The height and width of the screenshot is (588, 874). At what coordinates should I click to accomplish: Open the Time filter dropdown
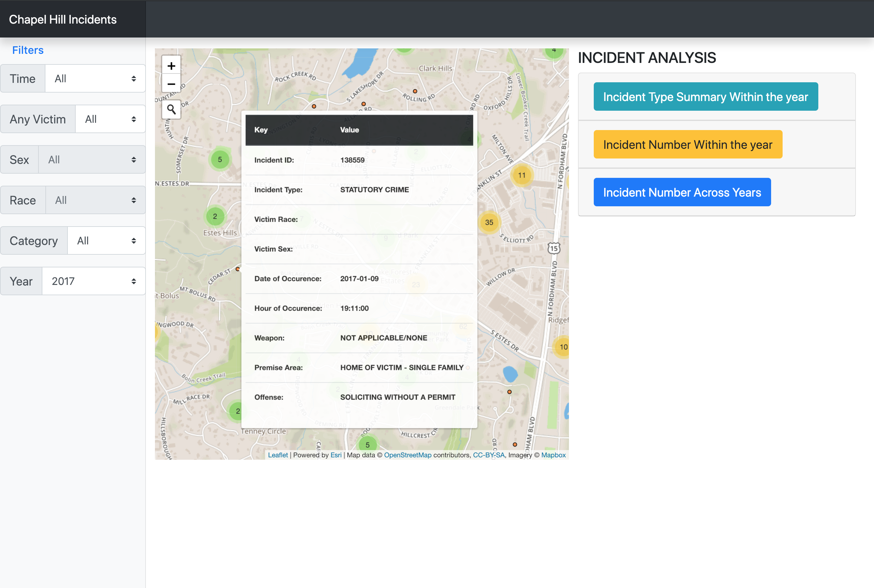tap(95, 78)
